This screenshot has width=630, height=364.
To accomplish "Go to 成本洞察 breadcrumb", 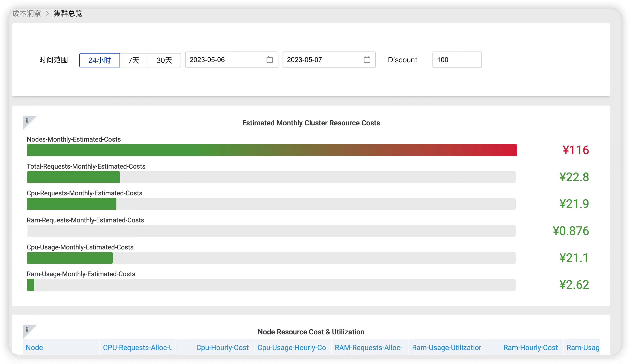I will [x=27, y=13].
